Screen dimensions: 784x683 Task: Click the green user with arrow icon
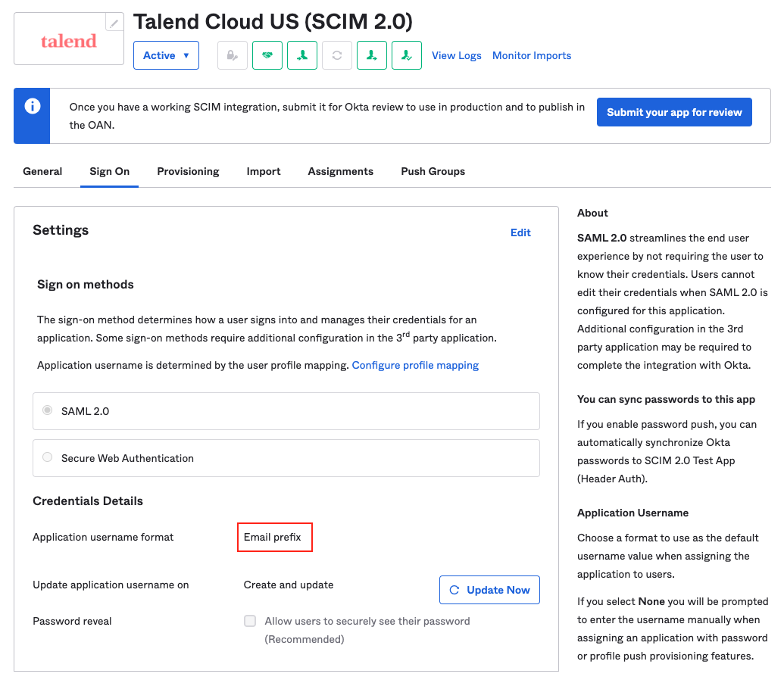tap(372, 55)
